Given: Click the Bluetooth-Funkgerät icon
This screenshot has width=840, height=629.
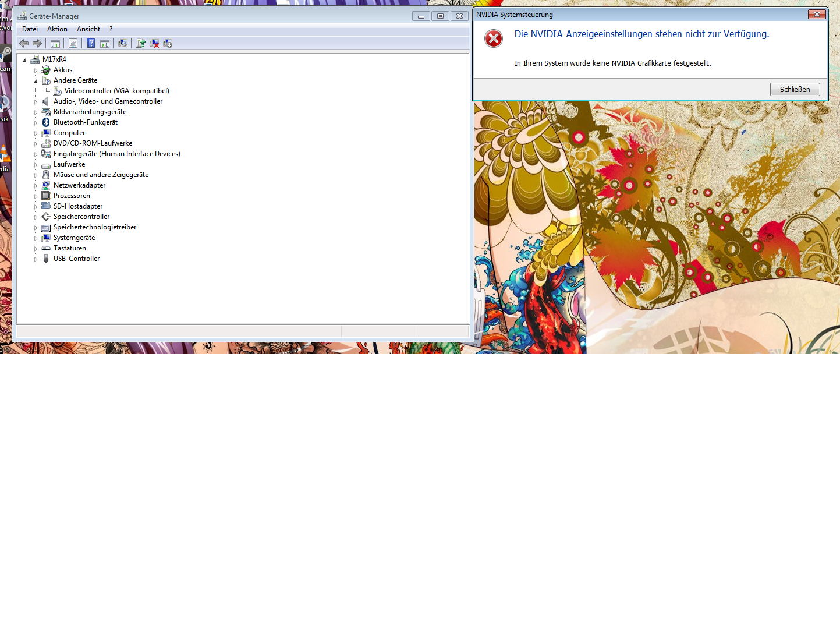Looking at the screenshot, I should [x=46, y=122].
